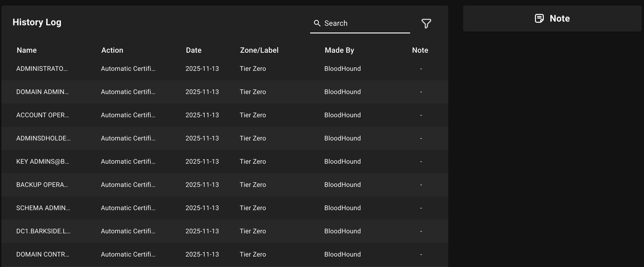
Task: Click the search magnifier icon
Action: coord(317,23)
